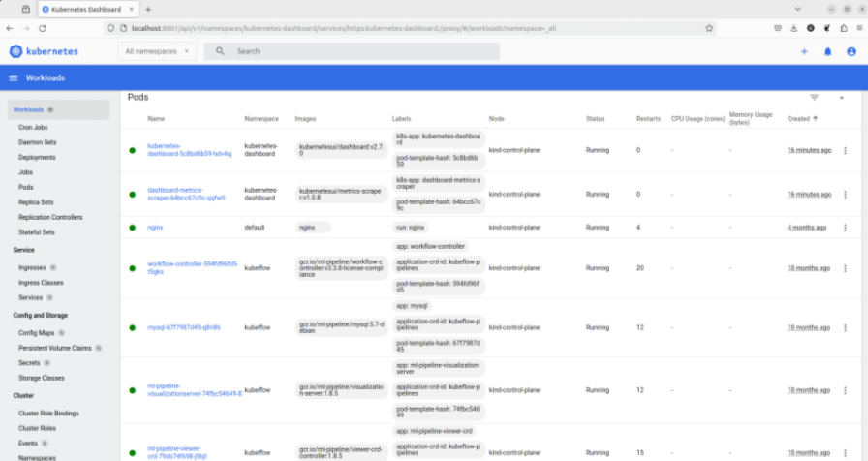
Task: Collapse the Pods card with the arrow
Action: [x=842, y=98]
